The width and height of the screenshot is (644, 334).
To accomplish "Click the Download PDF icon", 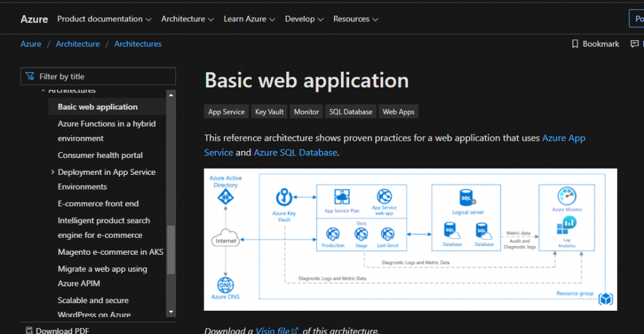I will tap(28, 330).
